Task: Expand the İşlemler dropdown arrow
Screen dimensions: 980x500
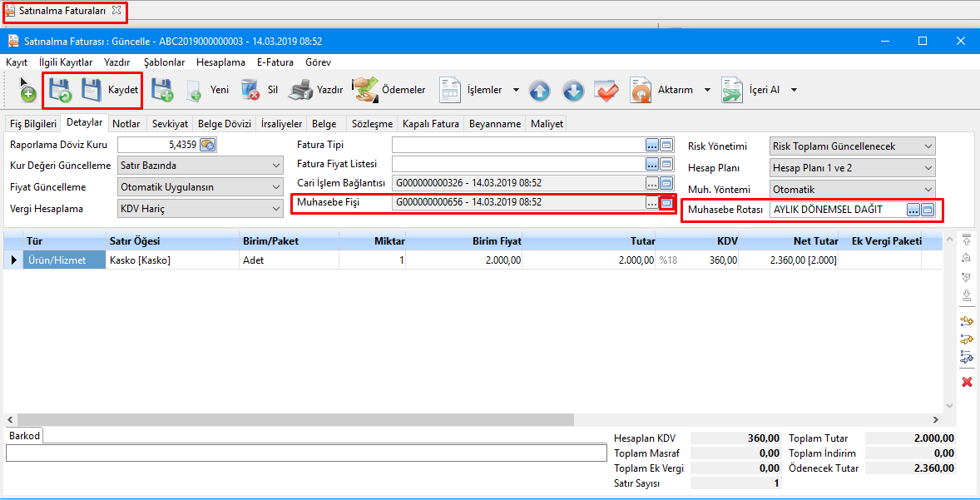Action: (x=516, y=91)
